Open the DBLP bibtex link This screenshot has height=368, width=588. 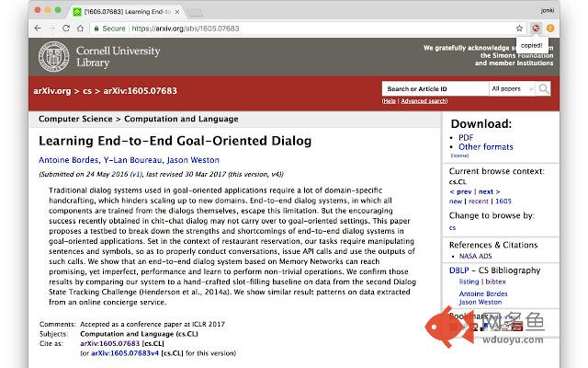496,282
